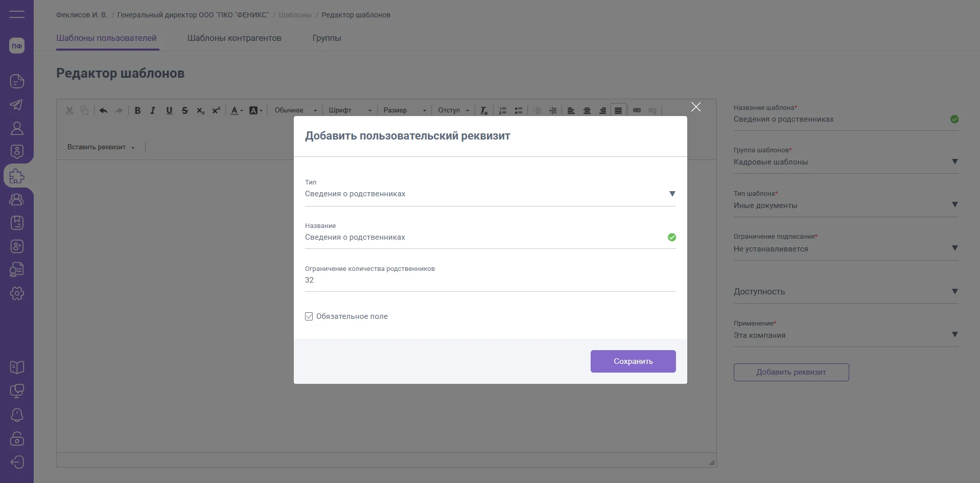Switch to the 'Шаблоны контрагентов' tab

[x=234, y=38]
